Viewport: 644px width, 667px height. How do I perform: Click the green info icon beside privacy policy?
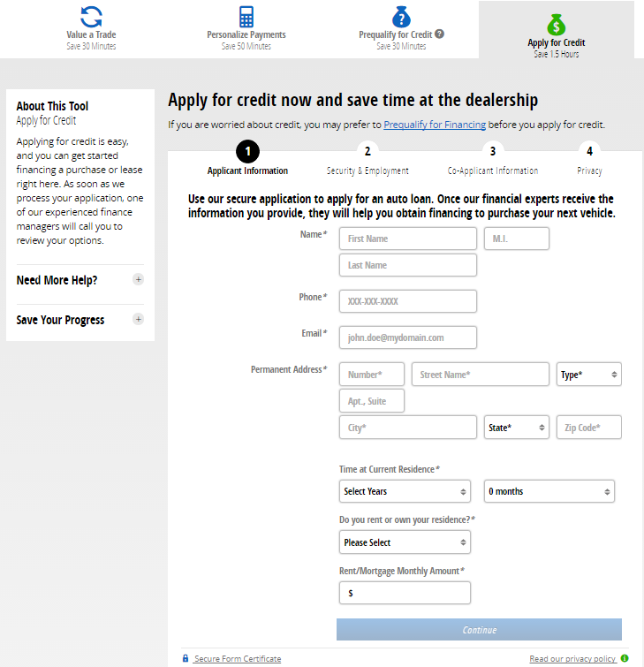point(625,658)
